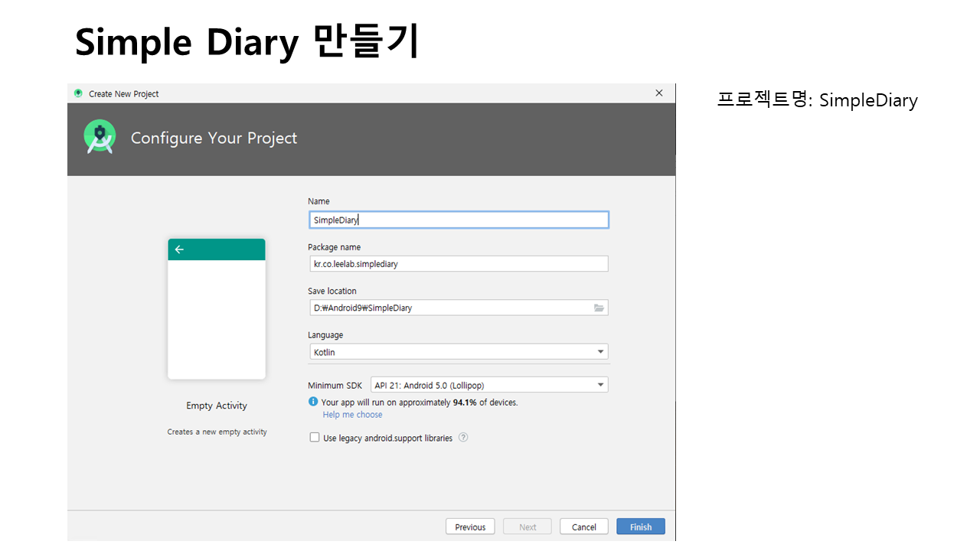Viewport: 980px width, 551px height.
Task: Click the disabled Next button
Action: pos(528,527)
